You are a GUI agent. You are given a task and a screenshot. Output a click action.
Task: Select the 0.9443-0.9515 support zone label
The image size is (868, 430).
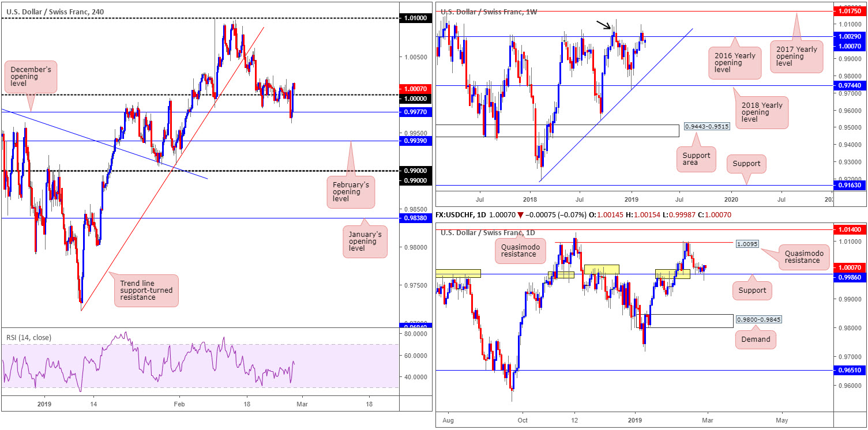706,125
